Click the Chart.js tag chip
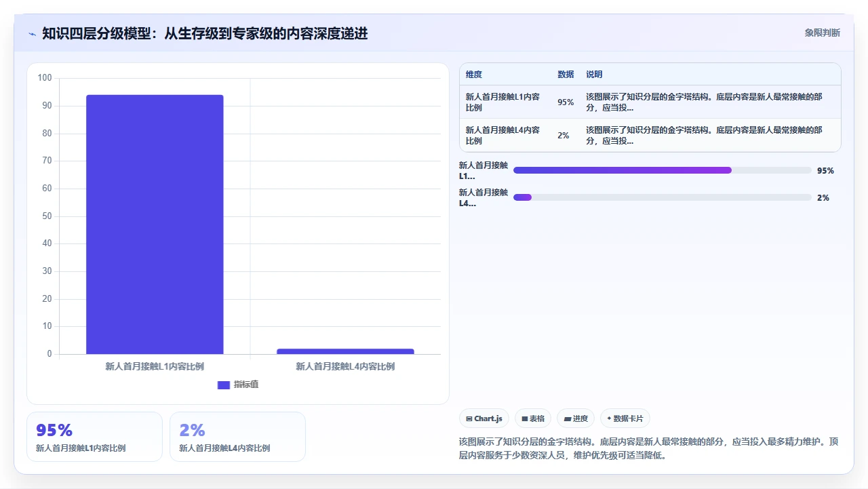This screenshot has height=489, width=868. point(484,418)
